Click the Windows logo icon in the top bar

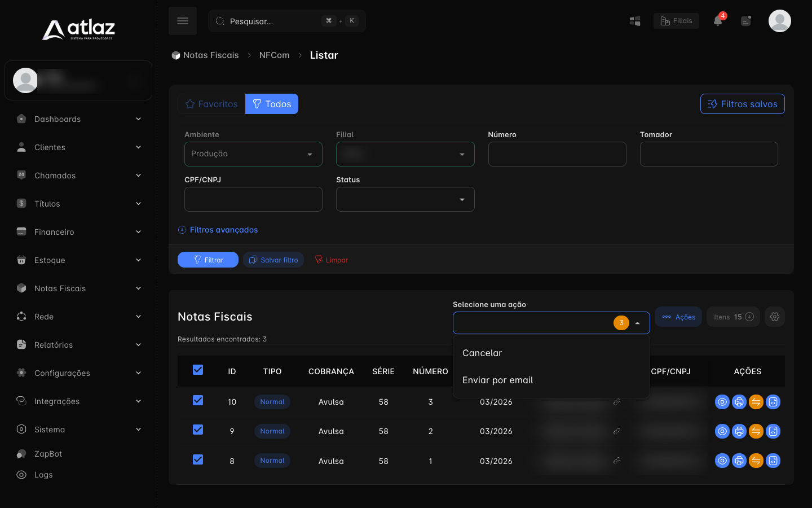[635, 21]
